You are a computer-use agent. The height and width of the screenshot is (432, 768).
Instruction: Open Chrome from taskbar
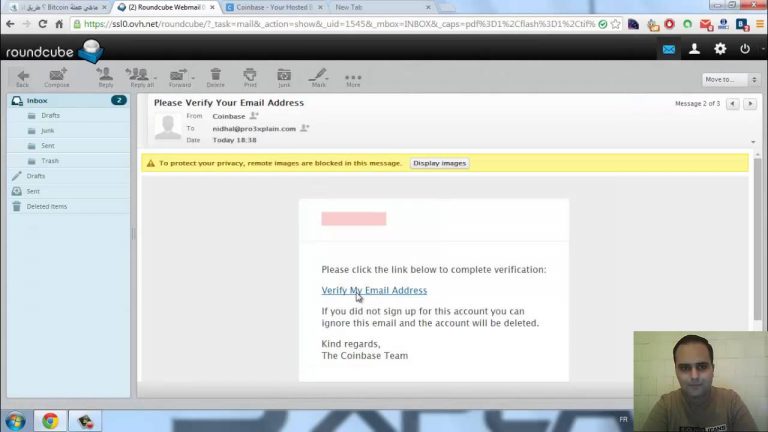(49, 421)
